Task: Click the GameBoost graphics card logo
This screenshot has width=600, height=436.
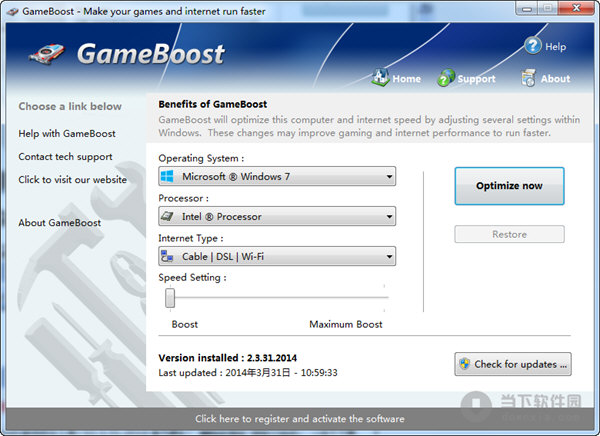Action: click(47, 54)
